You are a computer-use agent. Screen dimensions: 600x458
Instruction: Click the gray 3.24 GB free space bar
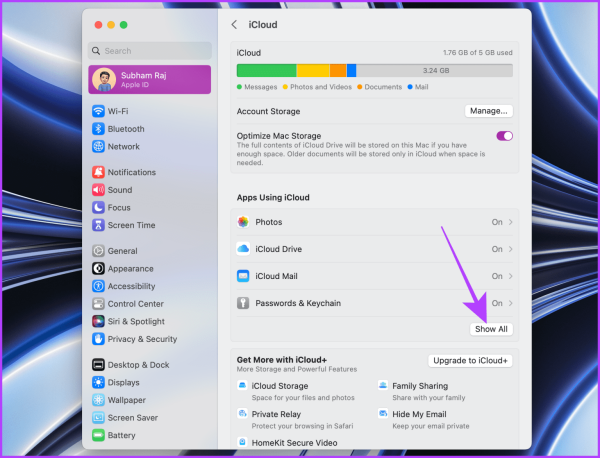tap(435, 70)
